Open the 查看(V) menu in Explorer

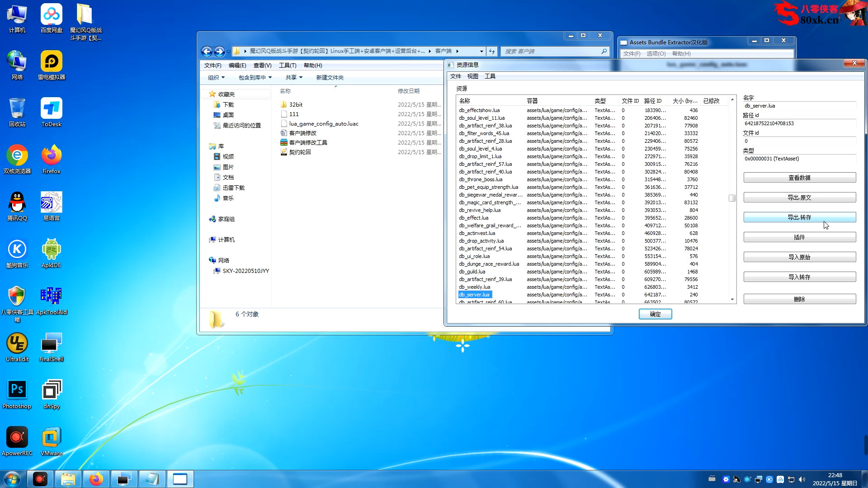[262, 66]
